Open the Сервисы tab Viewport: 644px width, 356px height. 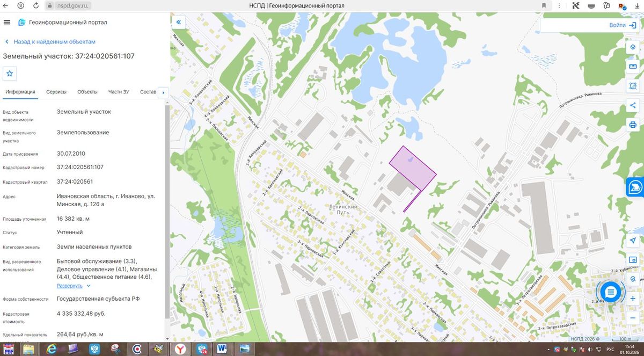point(56,92)
